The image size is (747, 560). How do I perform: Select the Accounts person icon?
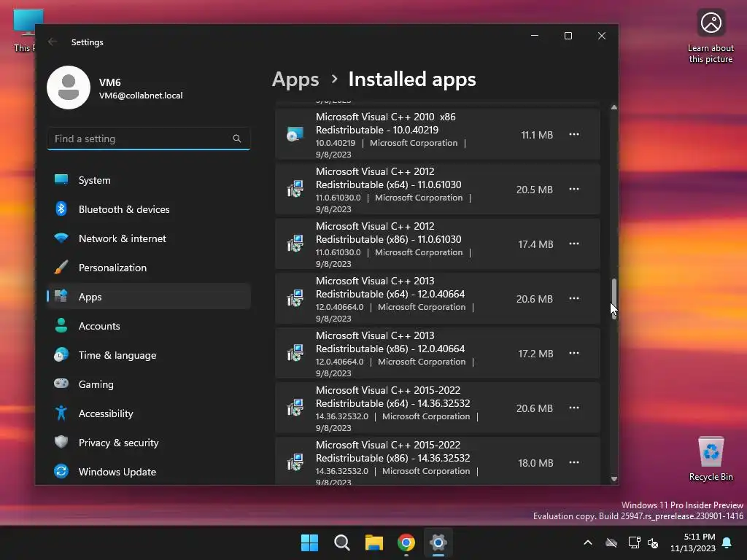pos(61,326)
